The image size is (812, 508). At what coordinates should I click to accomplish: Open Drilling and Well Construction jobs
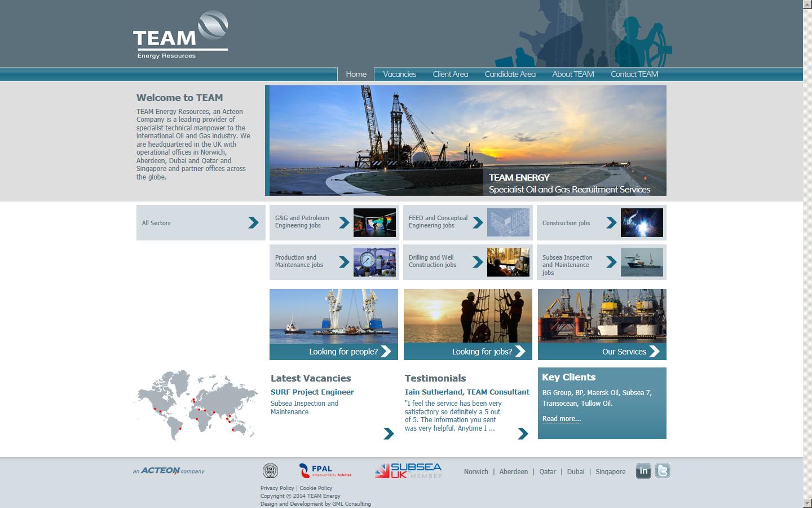(467, 262)
